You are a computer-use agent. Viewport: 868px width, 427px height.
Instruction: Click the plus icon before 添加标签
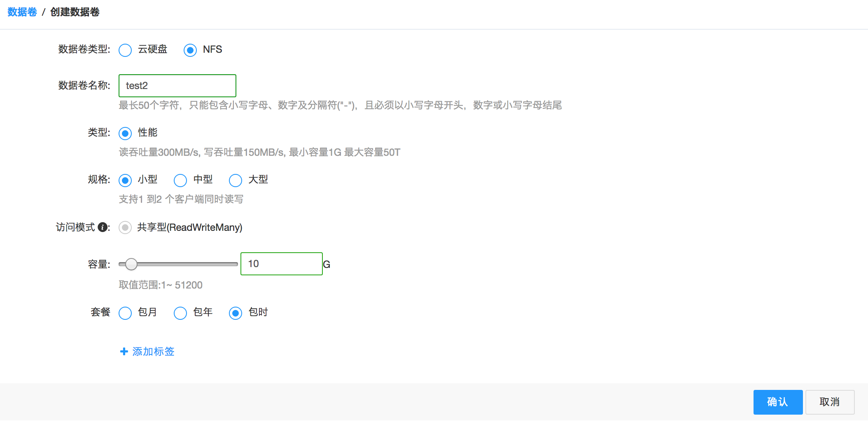123,352
